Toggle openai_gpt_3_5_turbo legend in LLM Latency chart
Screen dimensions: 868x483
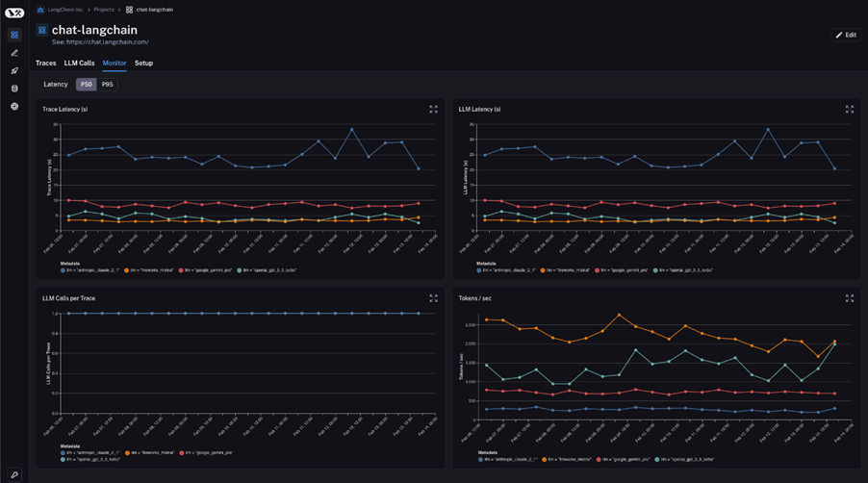click(x=682, y=270)
